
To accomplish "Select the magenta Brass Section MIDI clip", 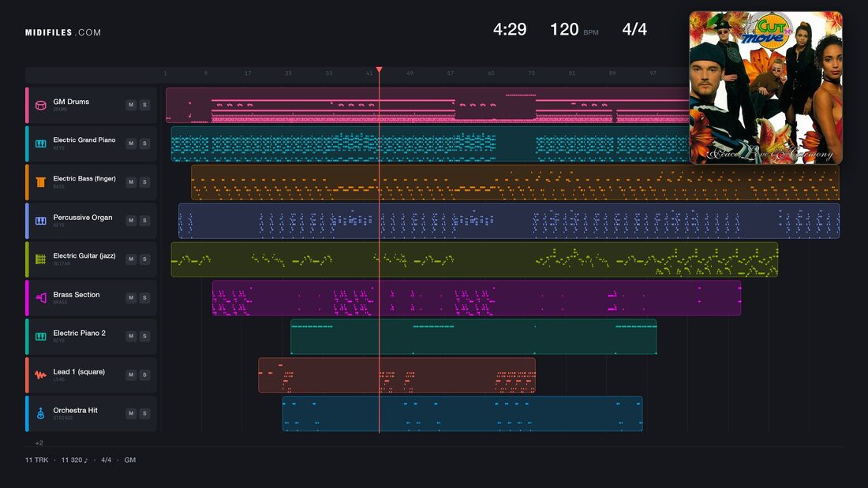I will (477, 298).
